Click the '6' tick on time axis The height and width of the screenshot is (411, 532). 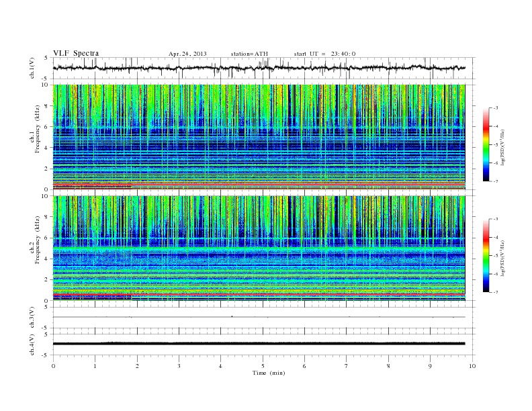[x=305, y=366]
